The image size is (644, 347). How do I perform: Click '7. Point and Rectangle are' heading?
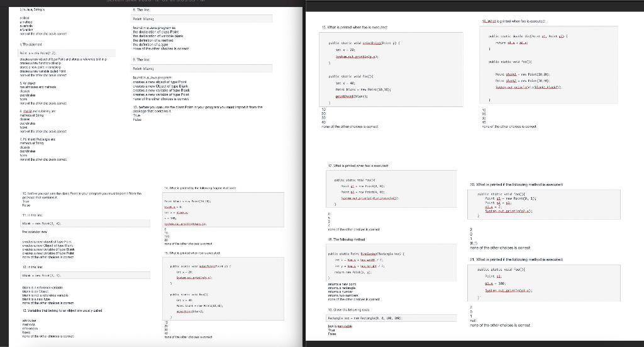(37, 139)
